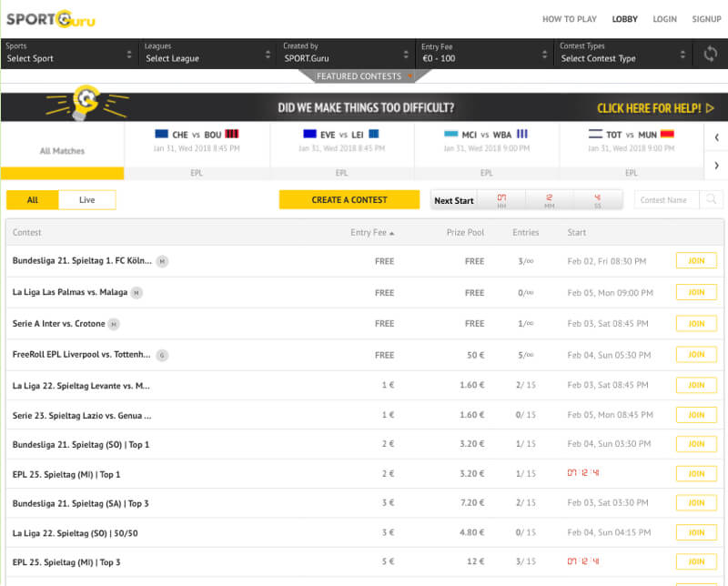728x586 pixels.
Task: Click the Everton flag icon
Action: click(309, 134)
